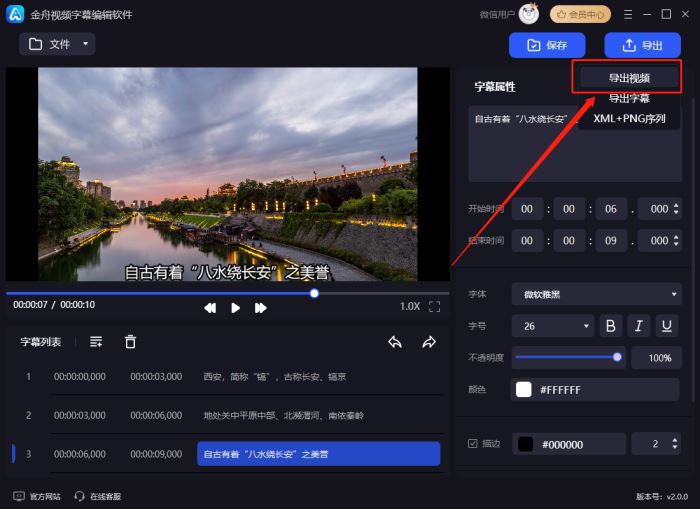Click the user avatar icon

(529, 14)
